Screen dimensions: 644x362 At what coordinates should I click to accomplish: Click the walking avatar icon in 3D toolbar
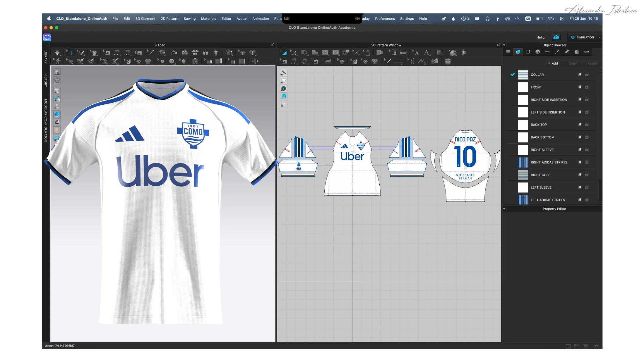pyautogui.click(x=57, y=61)
